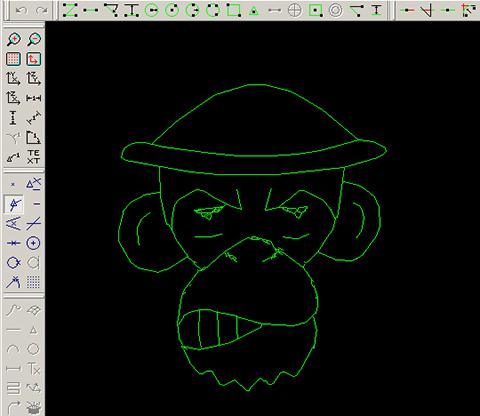Select the three-point circle tool
This screenshot has width=480, height=416.
[x=192, y=10]
